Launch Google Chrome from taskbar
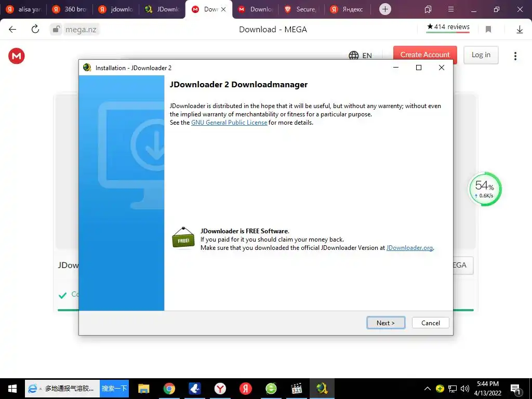532x399 pixels. (x=169, y=389)
